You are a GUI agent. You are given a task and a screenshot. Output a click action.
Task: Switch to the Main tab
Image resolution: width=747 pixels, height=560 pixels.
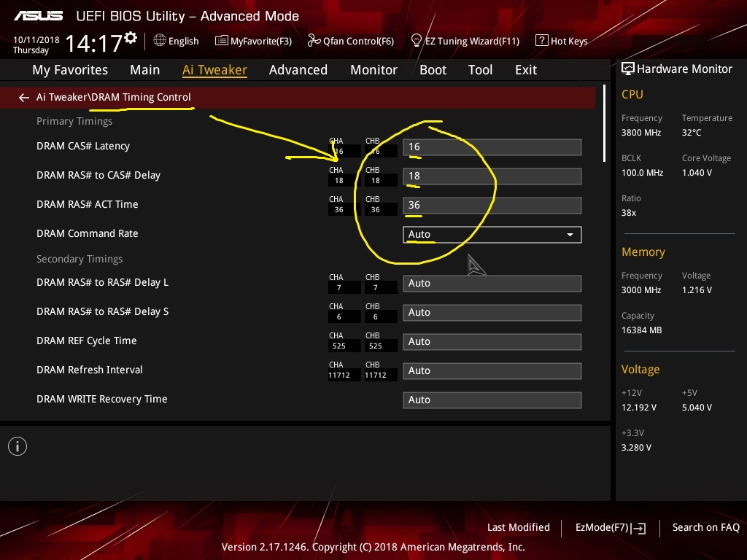tap(145, 70)
